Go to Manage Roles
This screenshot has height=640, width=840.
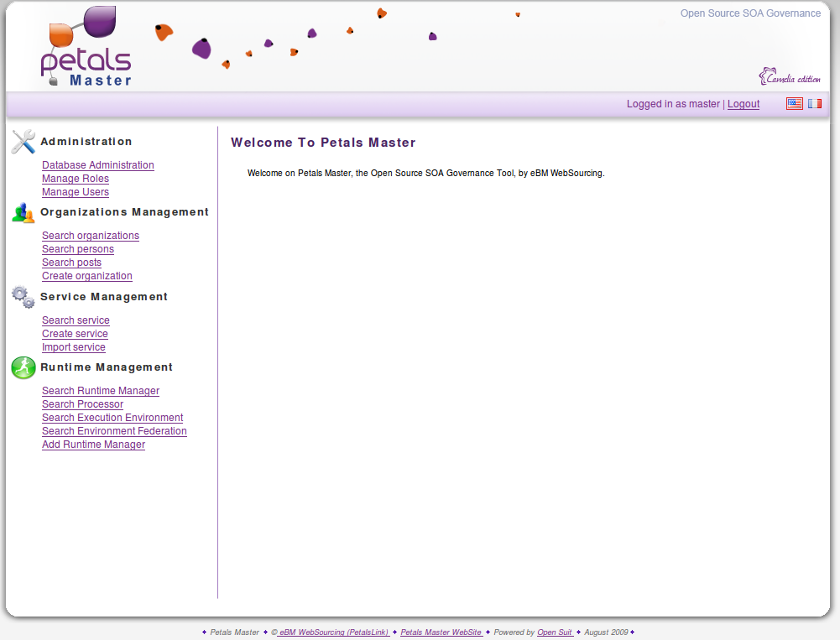(x=76, y=179)
